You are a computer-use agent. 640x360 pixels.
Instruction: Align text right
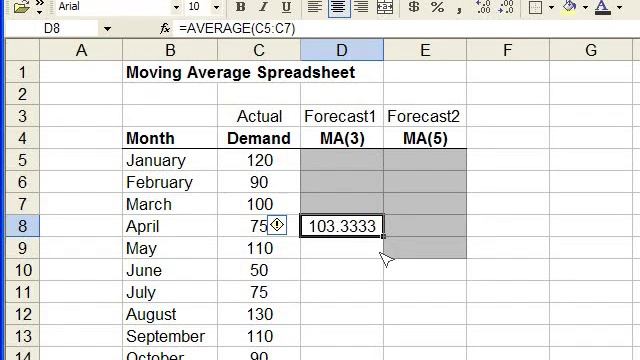(x=361, y=7)
